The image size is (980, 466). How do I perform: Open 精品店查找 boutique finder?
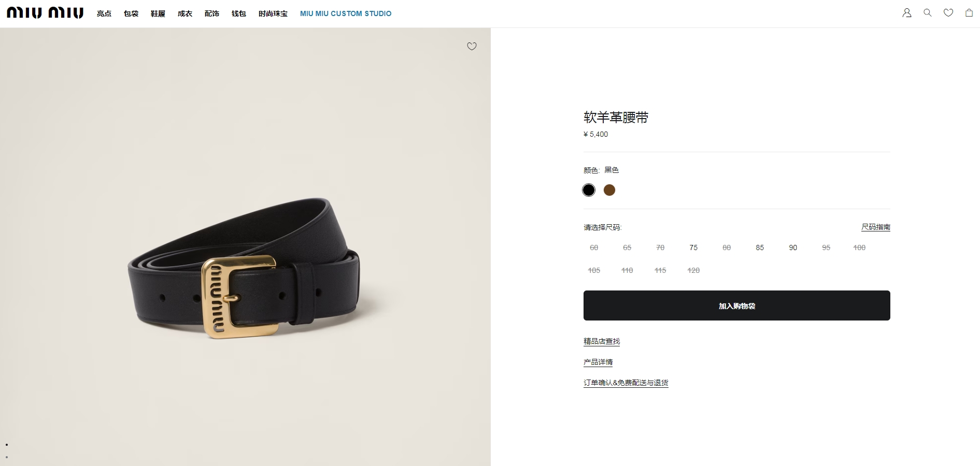602,341
